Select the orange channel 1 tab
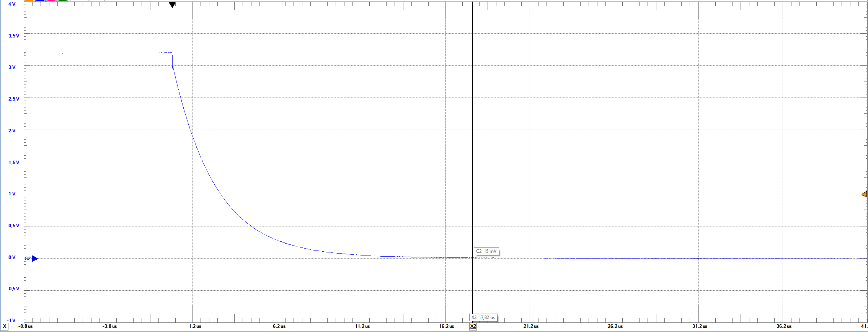 coord(29,0)
